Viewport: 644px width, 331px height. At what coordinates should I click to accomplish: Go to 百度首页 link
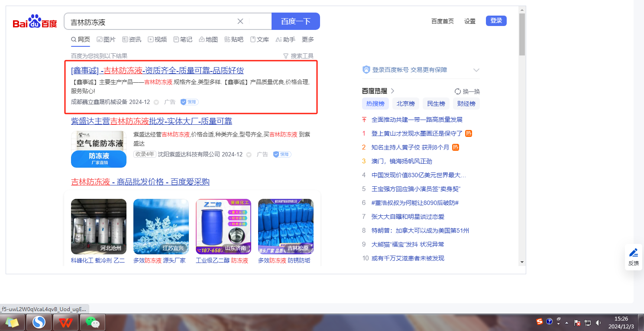tap(443, 21)
